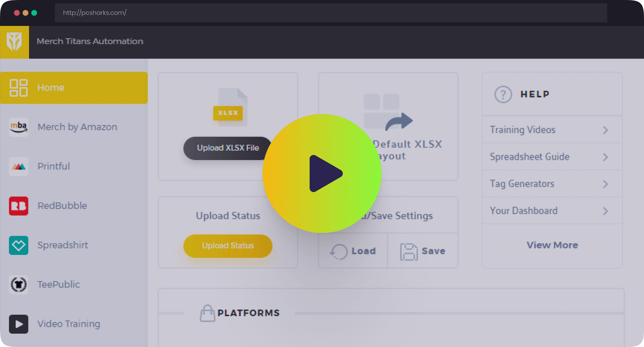This screenshot has width=644, height=347.
Task: Click the Merch by Amazon mba icon
Action: 19,127
